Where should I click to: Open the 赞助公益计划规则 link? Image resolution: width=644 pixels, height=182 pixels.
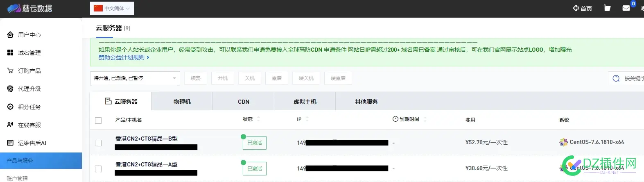point(122,57)
